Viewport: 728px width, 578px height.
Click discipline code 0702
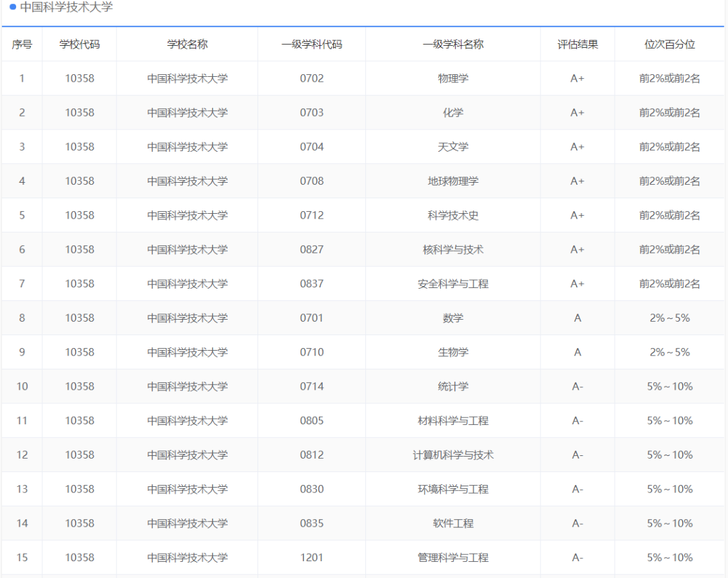(x=312, y=78)
